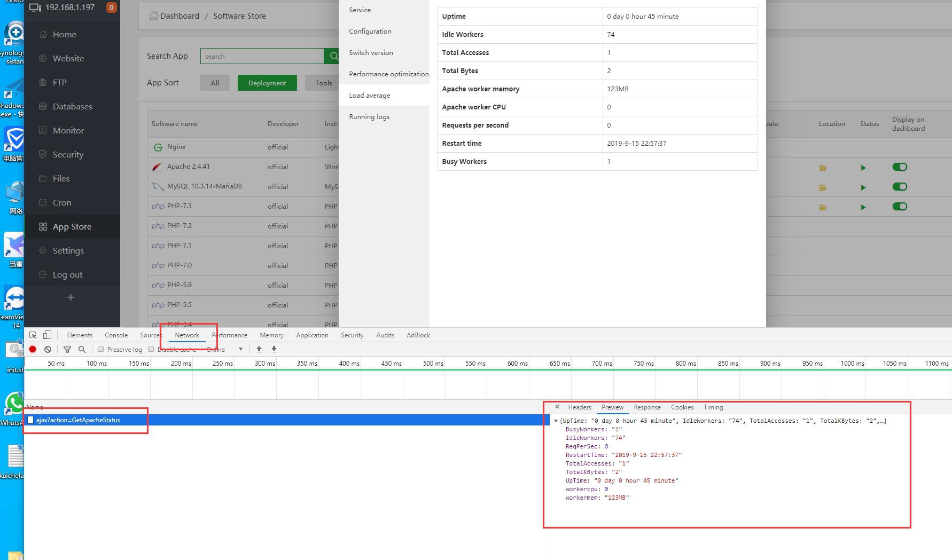Viewport: 952px width, 560px height.
Task: Close the request details panel
Action: [x=557, y=407]
